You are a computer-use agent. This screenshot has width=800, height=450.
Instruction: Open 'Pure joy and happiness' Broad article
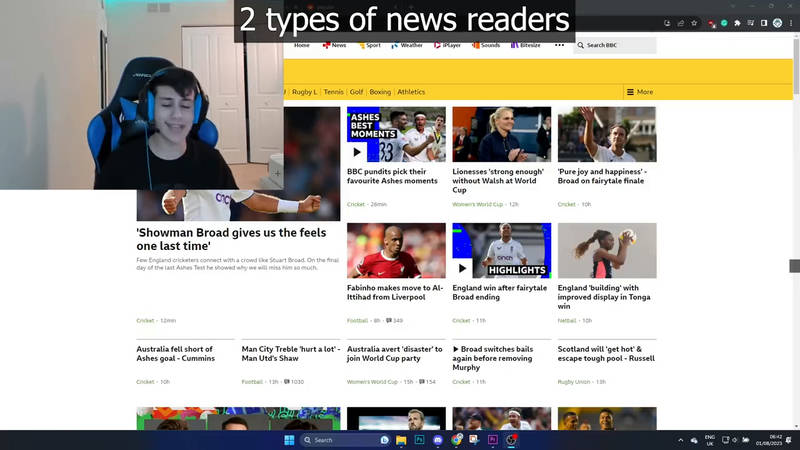602,176
